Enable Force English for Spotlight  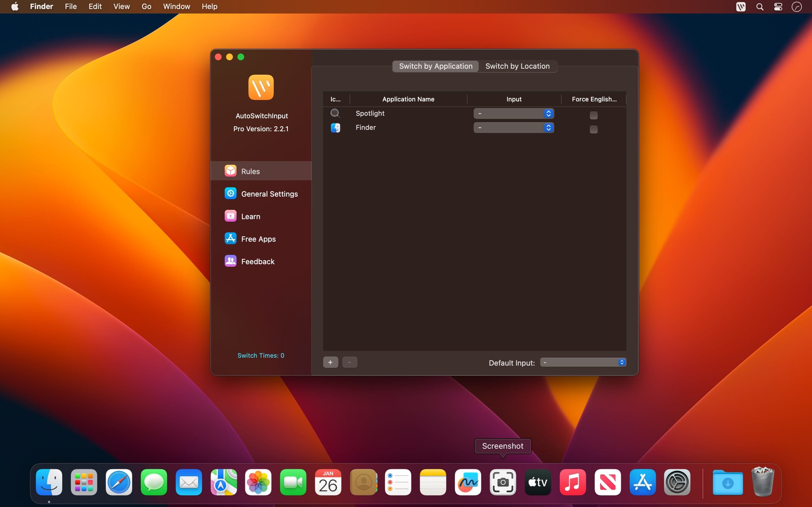(593, 115)
